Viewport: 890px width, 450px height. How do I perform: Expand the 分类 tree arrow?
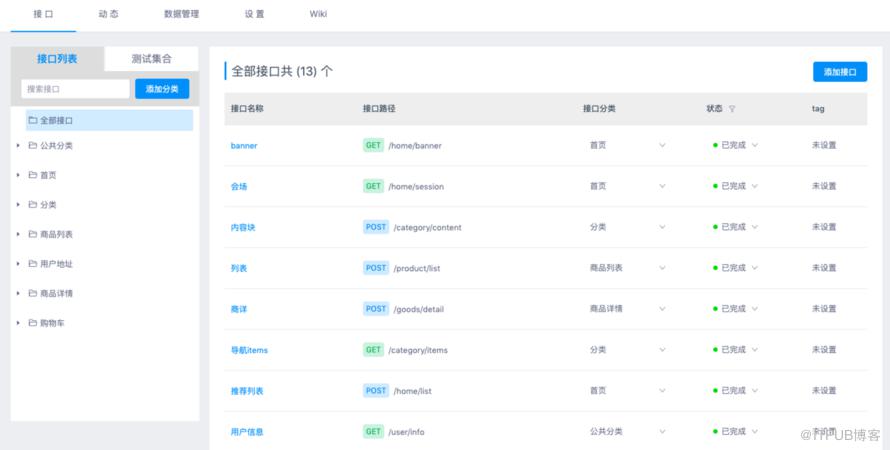pos(18,204)
